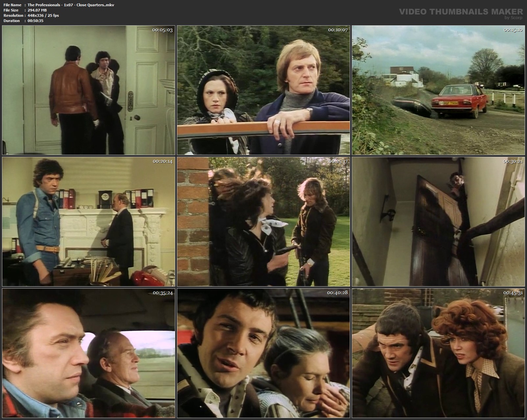This screenshot has height=420, width=527.
Task: Click the 'File Name' label
Action: (12, 5)
